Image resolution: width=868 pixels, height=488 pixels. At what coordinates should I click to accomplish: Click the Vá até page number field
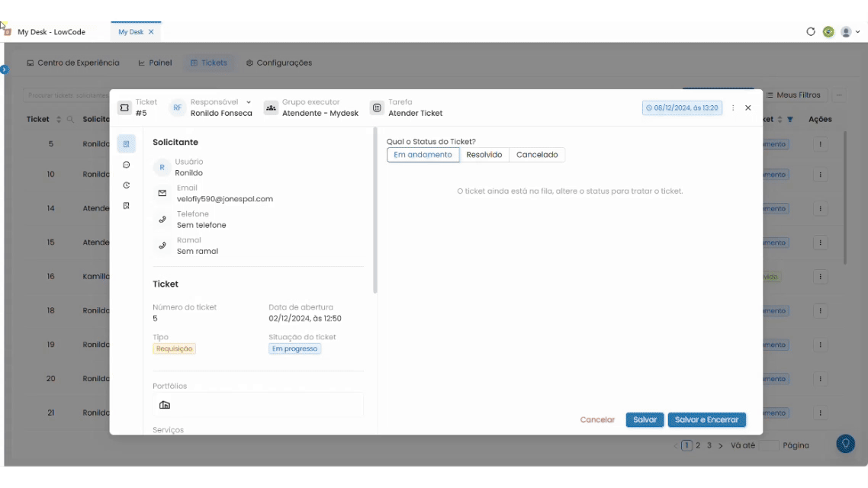pyautogui.click(x=769, y=445)
